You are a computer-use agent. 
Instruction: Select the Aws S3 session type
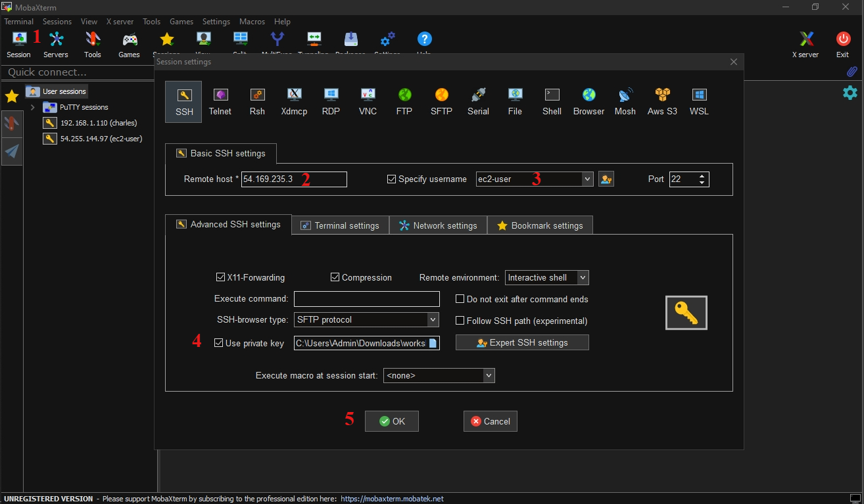662,101
